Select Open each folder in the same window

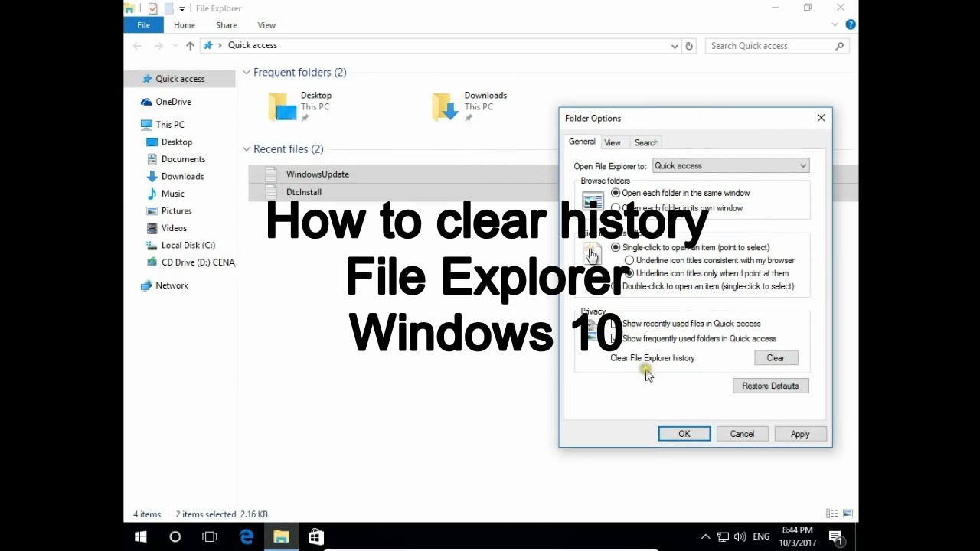tap(616, 193)
